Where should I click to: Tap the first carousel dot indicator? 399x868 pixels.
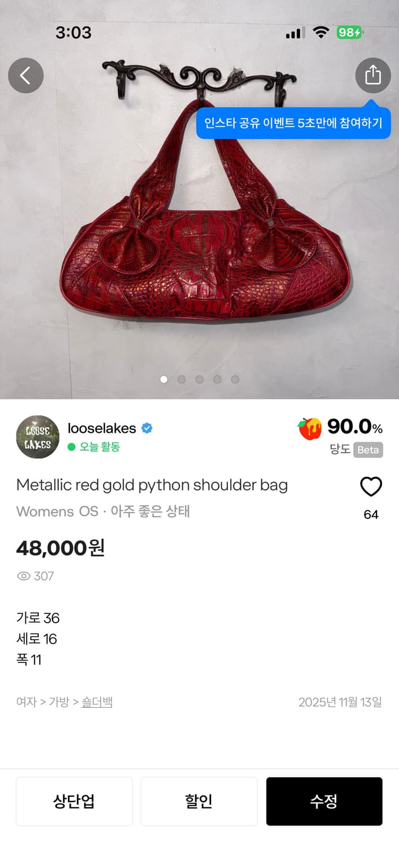[164, 379]
